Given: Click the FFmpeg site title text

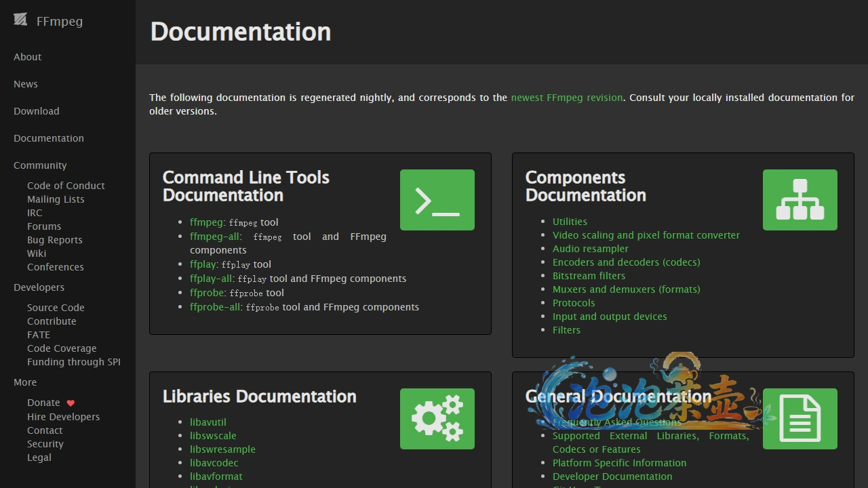Looking at the screenshot, I should tap(60, 21).
